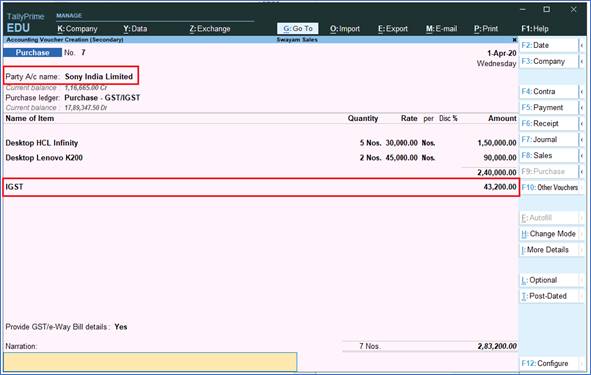Expand arrow beside F2 Date button
Image resolution: width=591 pixels, height=375 pixels.
click(582, 45)
